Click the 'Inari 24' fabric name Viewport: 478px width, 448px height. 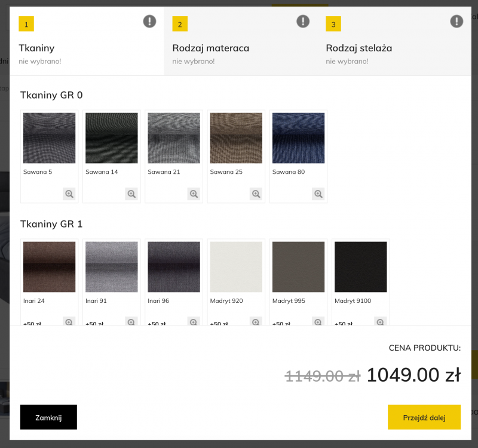coord(34,301)
